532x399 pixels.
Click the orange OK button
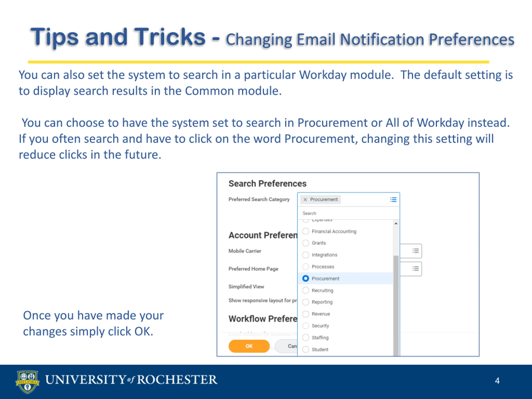[x=249, y=346]
